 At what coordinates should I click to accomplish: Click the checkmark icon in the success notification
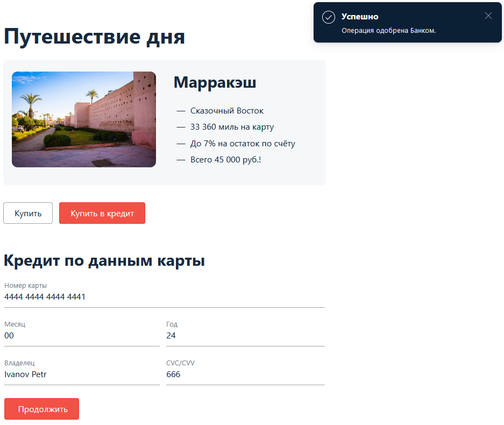point(328,17)
